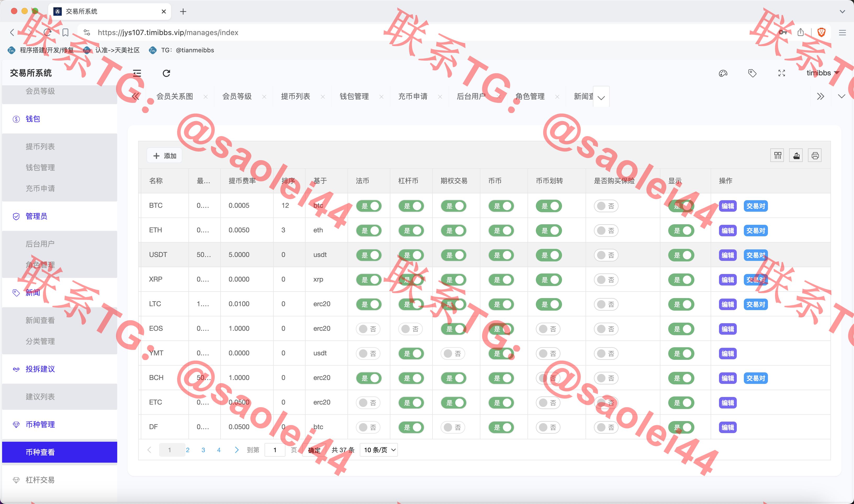Collapse the 管理员 sidebar section

[x=59, y=216]
